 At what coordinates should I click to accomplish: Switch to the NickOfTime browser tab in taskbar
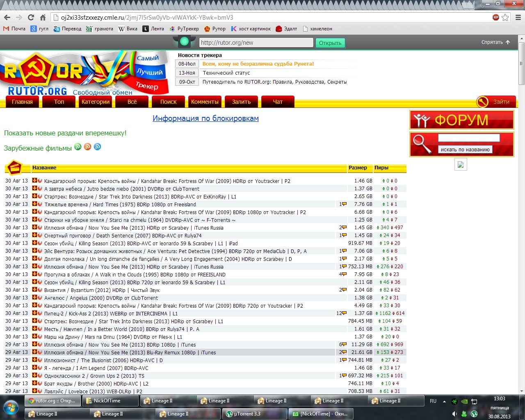[x=107, y=401]
